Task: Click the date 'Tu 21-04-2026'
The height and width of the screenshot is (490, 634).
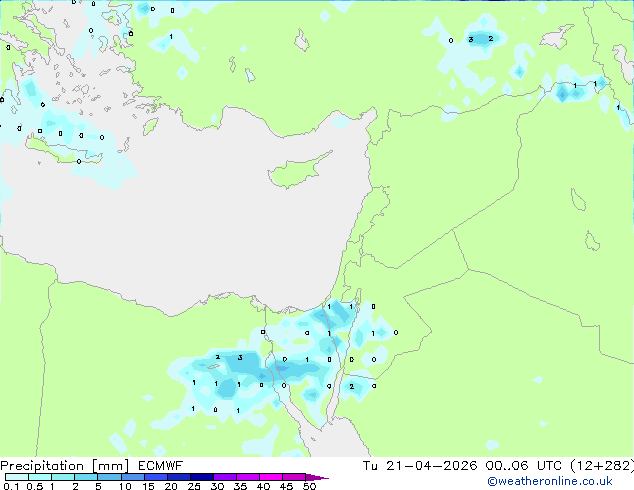Action: [x=420, y=466]
